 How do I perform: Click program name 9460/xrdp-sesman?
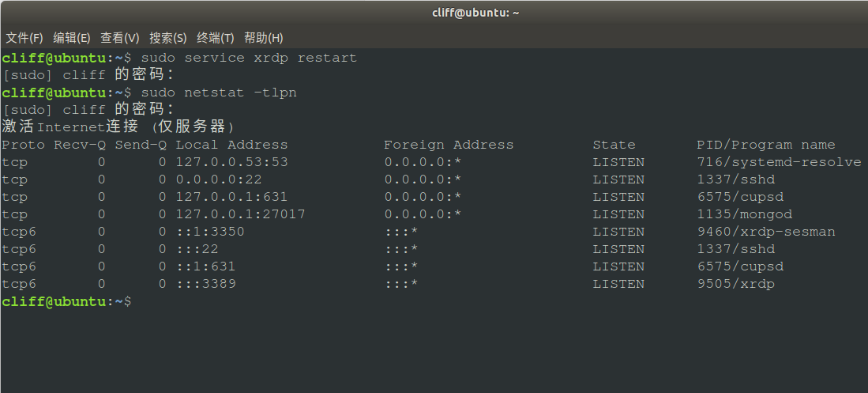coord(765,232)
